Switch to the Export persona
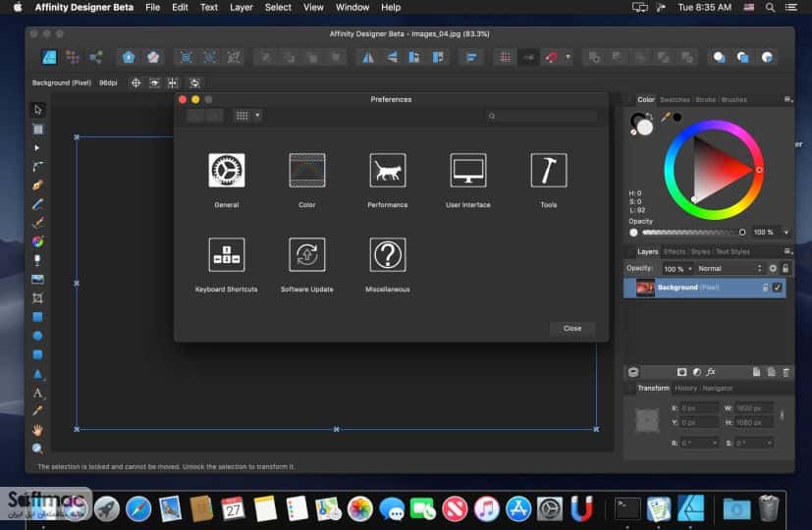Screen dimensions: 812x530 (x=96, y=57)
